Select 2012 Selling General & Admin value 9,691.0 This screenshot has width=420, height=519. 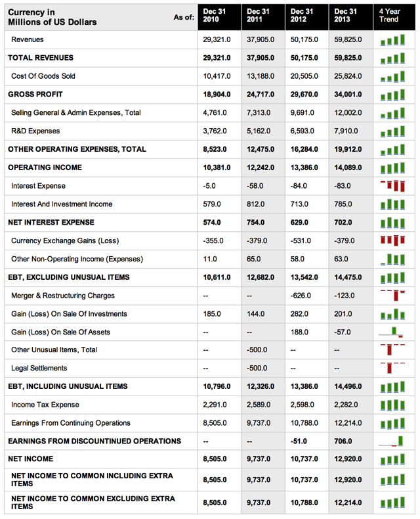(303, 112)
